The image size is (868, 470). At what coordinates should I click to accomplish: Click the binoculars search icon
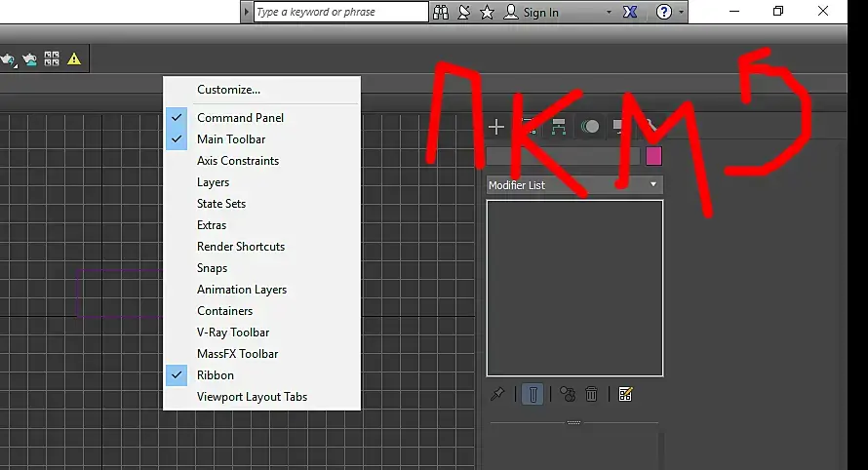pyautogui.click(x=441, y=12)
